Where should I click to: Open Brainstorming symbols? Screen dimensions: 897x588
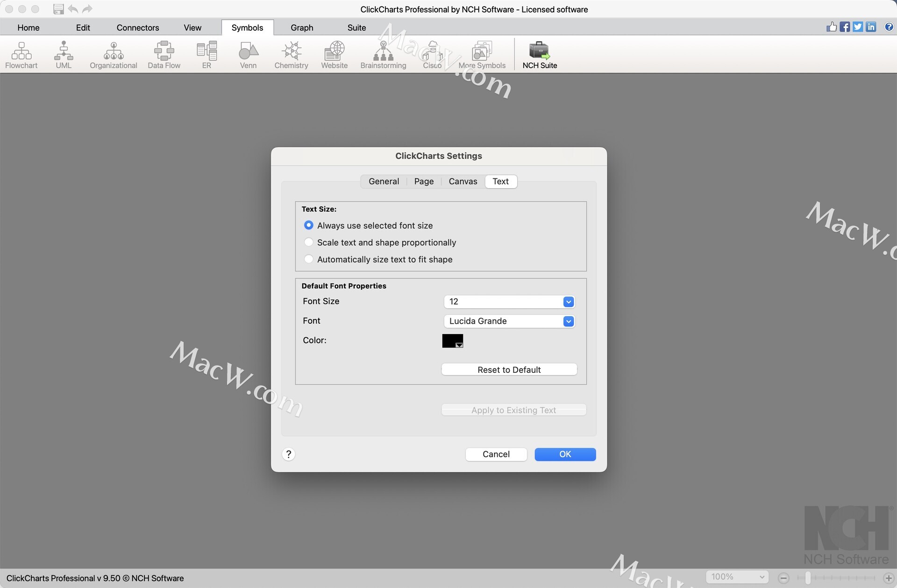click(x=383, y=55)
